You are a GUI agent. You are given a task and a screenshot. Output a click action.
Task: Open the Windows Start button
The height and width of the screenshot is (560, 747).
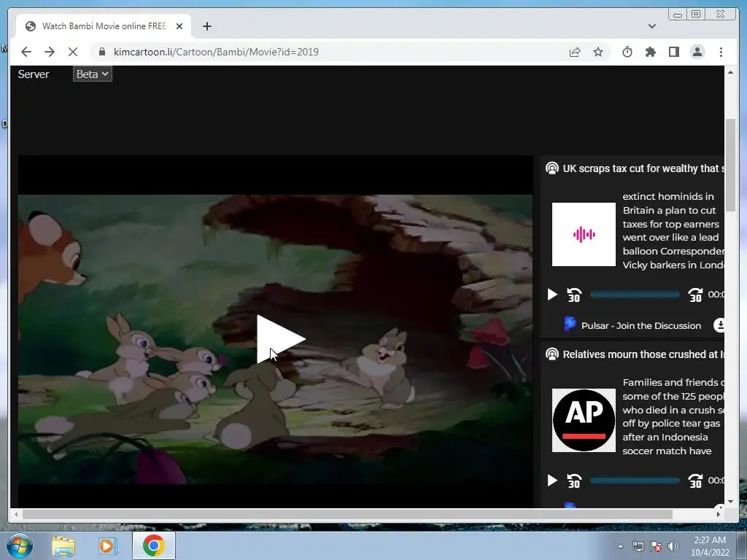click(x=20, y=545)
